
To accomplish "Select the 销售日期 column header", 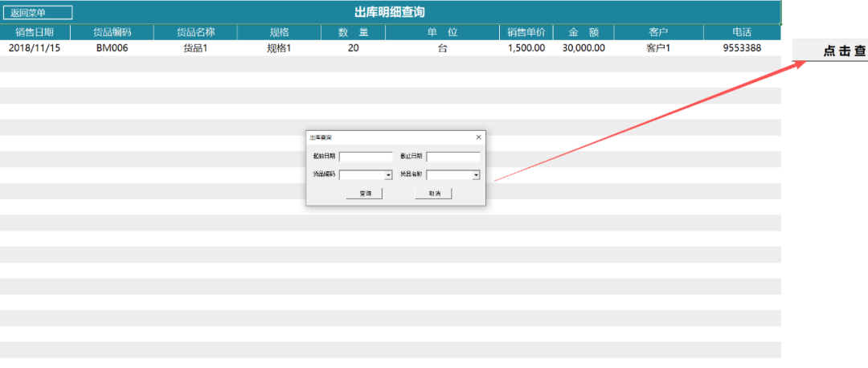I will 35,32.
